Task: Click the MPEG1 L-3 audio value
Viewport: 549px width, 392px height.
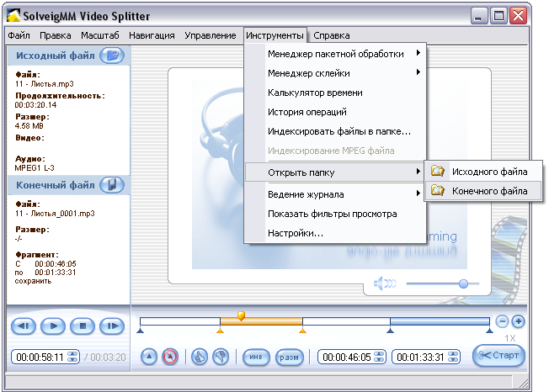Action: [x=35, y=168]
